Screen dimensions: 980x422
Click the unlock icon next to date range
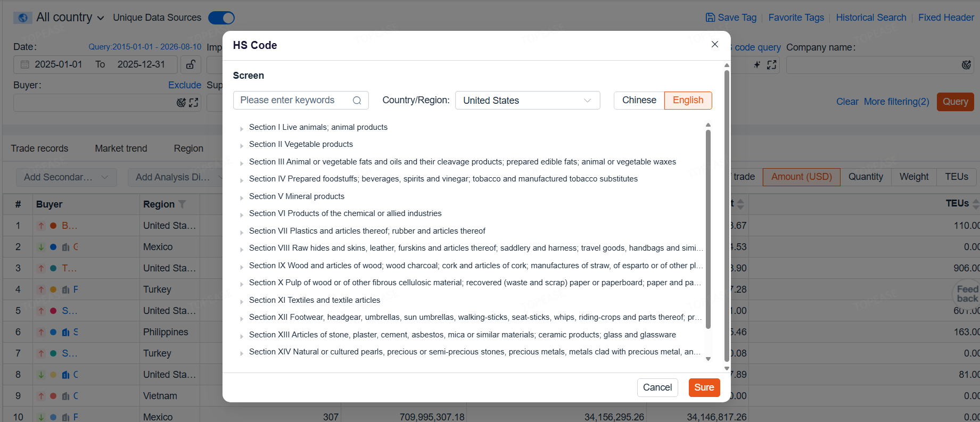[191, 65]
